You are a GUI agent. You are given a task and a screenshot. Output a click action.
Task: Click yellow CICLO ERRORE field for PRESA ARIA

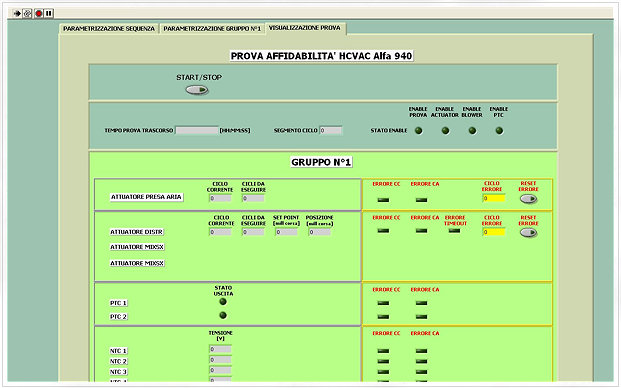[x=494, y=198]
